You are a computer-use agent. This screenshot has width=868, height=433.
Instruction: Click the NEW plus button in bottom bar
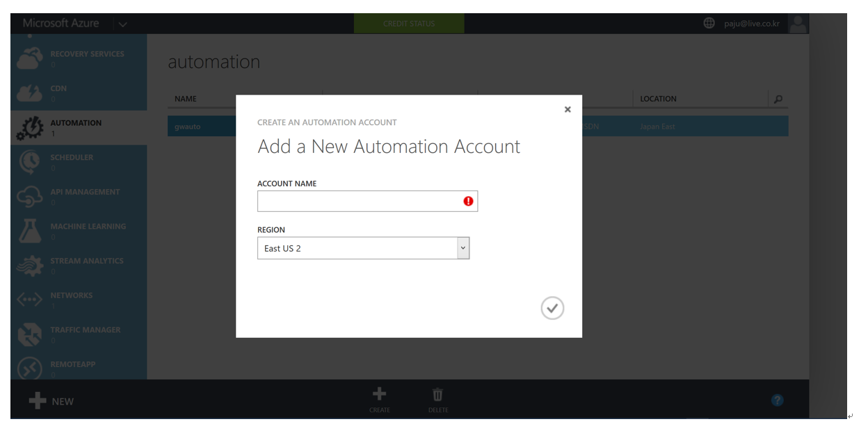(x=51, y=401)
